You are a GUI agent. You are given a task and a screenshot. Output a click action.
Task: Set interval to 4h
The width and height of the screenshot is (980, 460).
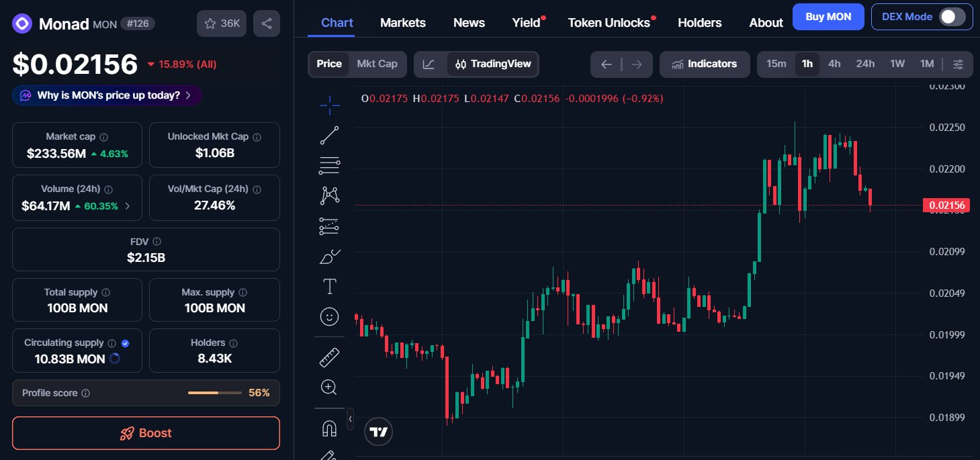point(834,64)
